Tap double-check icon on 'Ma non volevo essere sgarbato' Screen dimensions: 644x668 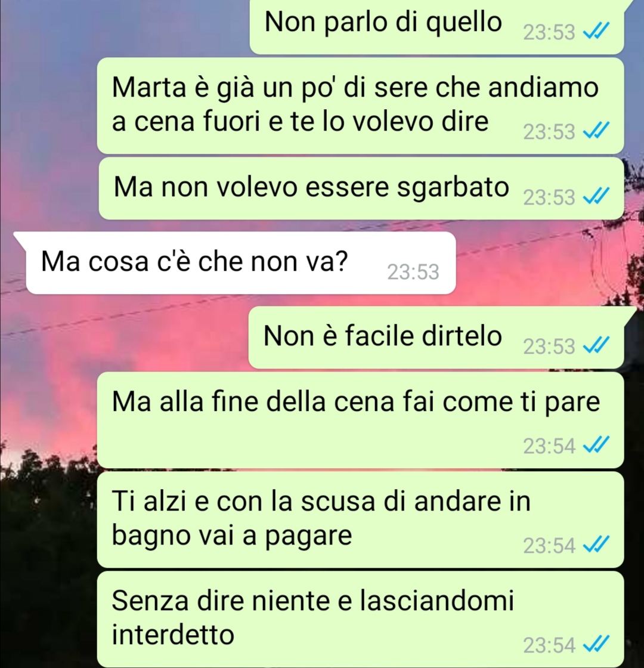pos(596,196)
